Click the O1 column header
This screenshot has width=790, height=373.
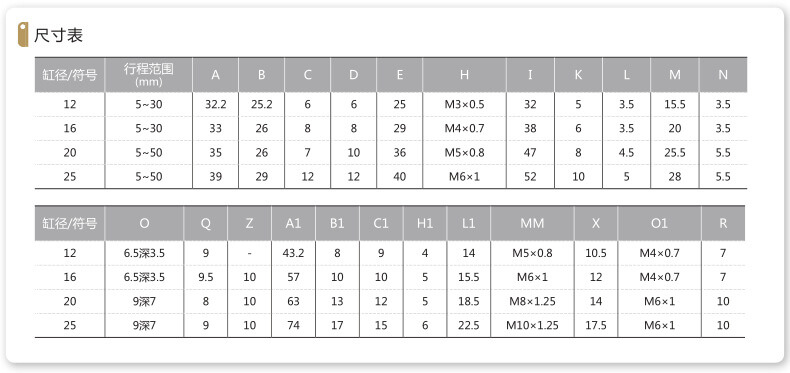point(659,223)
